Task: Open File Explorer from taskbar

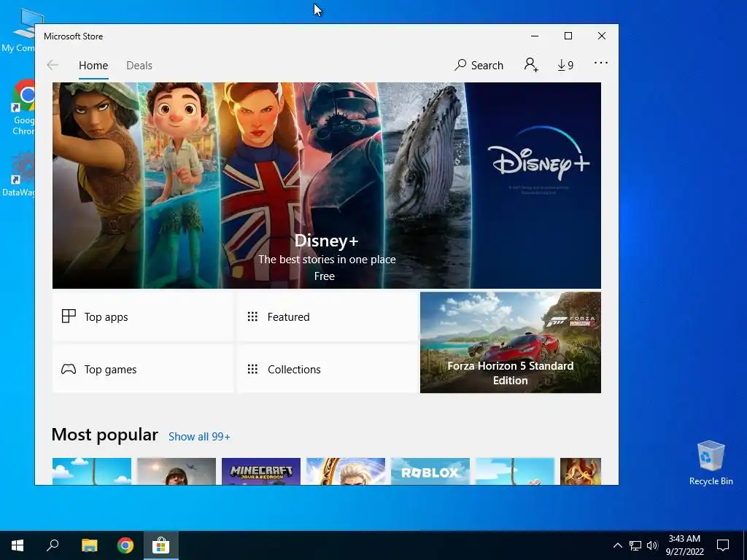Action: 89,545
